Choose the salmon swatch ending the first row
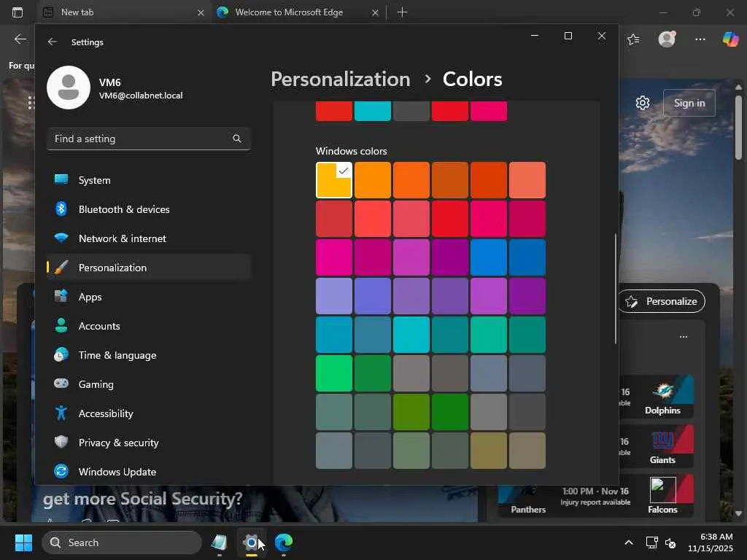The height and width of the screenshot is (560, 747). pos(527,180)
